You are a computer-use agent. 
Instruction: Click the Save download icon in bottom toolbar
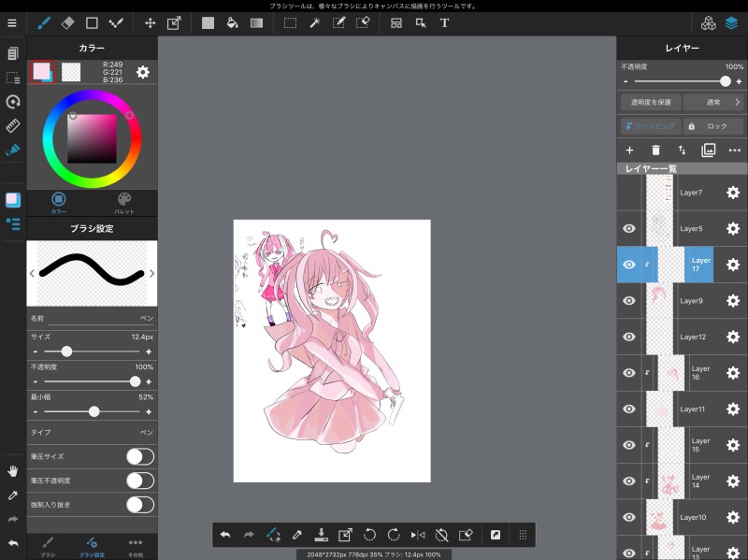321,535
